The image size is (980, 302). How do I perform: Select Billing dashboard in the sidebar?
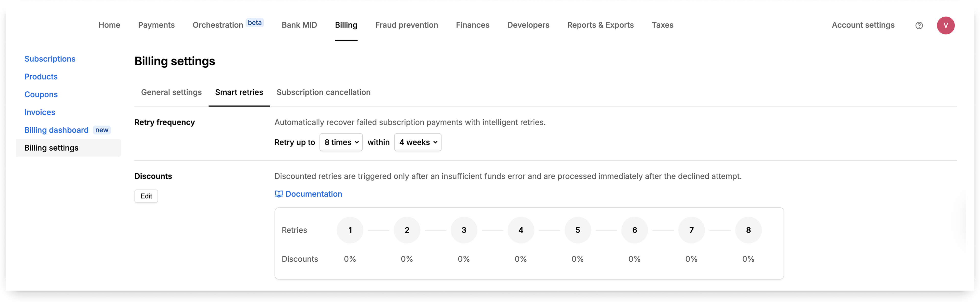56,130
